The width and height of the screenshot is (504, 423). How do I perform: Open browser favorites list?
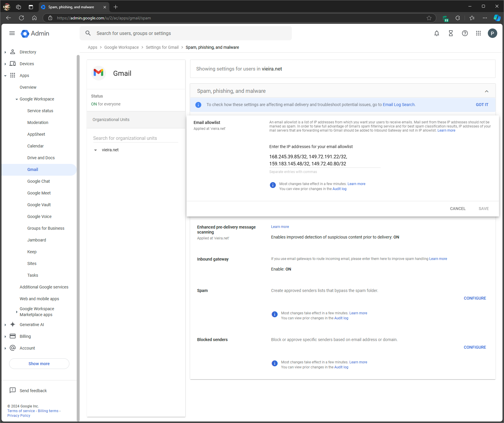pos(472,18)
